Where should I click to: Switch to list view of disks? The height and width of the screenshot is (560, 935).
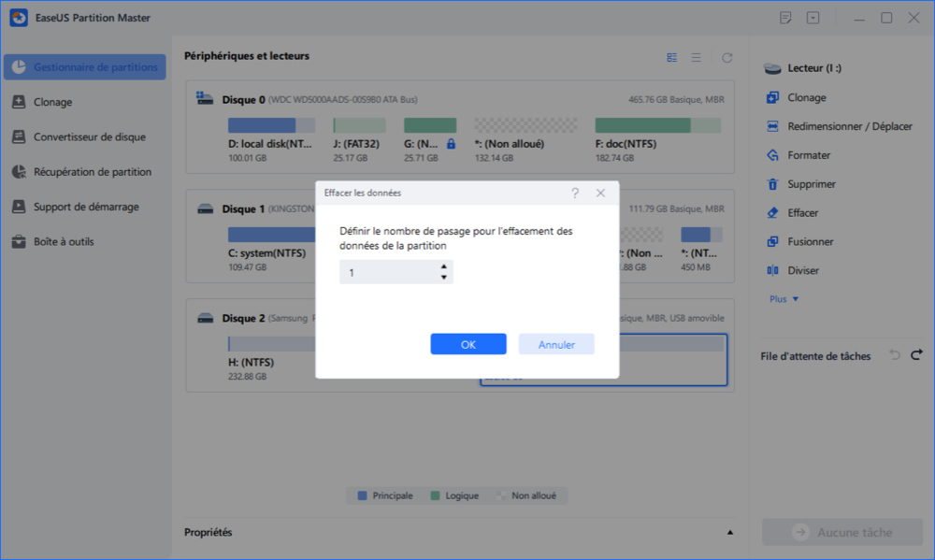tap(696, 58)
